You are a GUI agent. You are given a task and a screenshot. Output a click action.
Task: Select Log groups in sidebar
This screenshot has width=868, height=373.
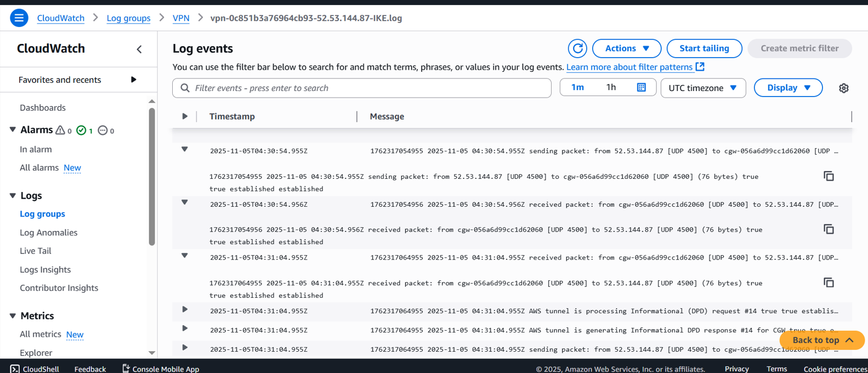(x=42, y=214)
